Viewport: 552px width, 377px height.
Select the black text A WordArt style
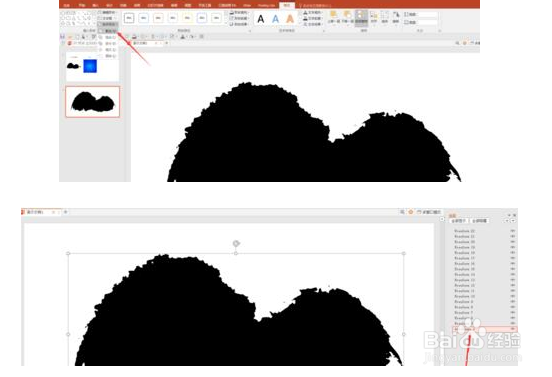(x=261, y=19)
